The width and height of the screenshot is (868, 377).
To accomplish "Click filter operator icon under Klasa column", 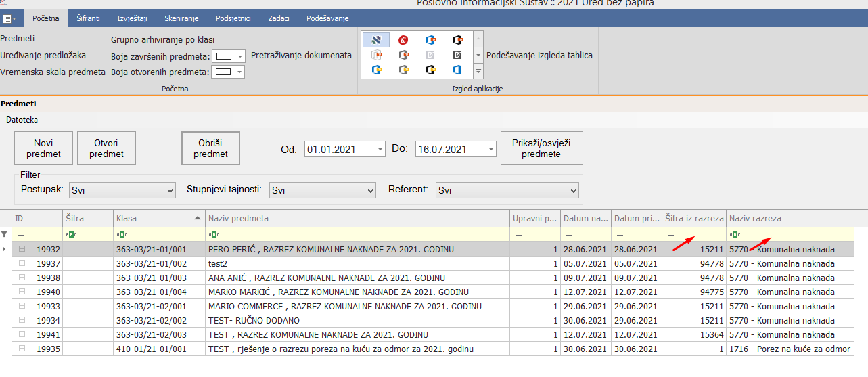I will coord(122,235).
